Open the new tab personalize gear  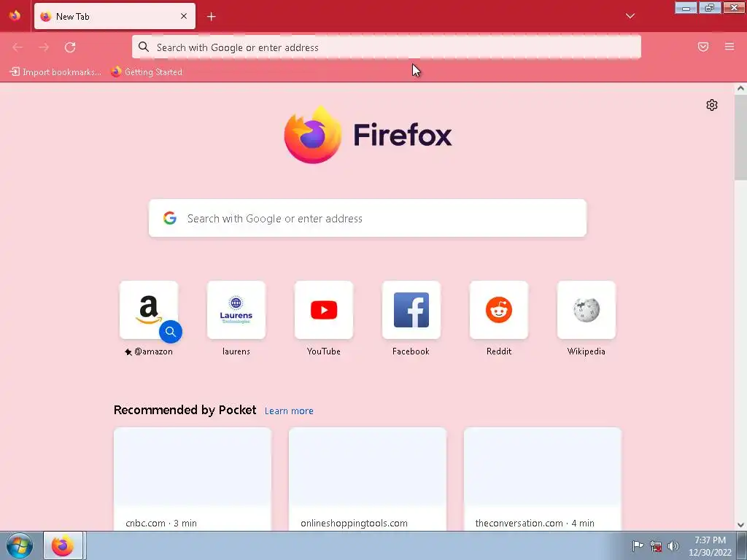pos(712,105)
